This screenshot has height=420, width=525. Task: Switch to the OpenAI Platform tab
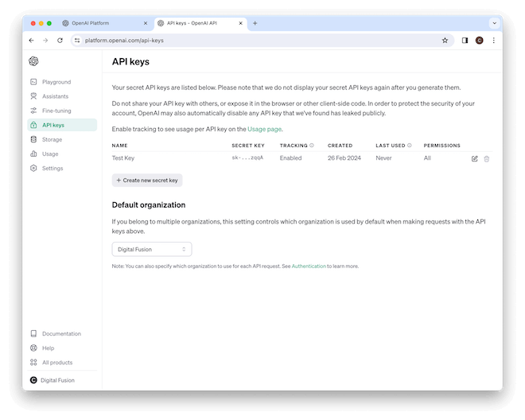click(x=104, y=23)
